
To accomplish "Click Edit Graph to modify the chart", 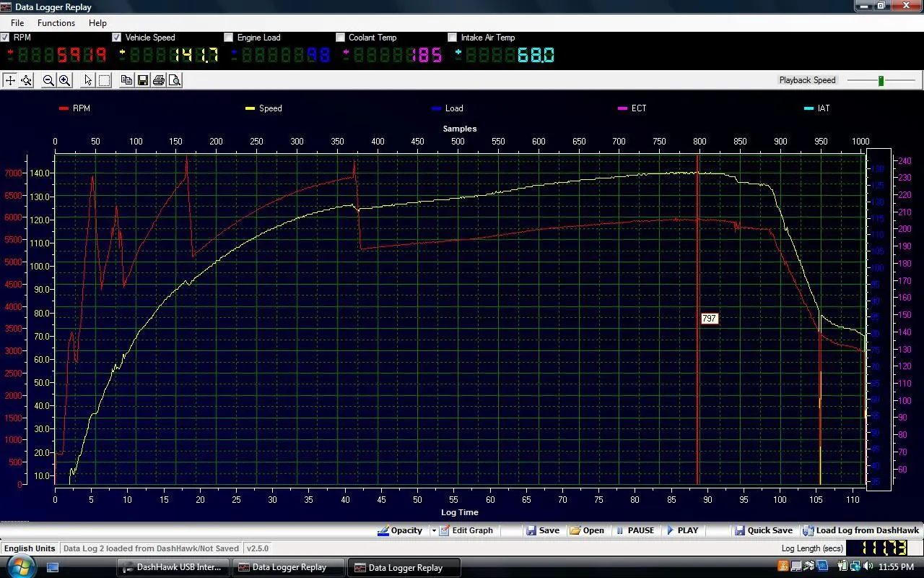I will (468, 530).
